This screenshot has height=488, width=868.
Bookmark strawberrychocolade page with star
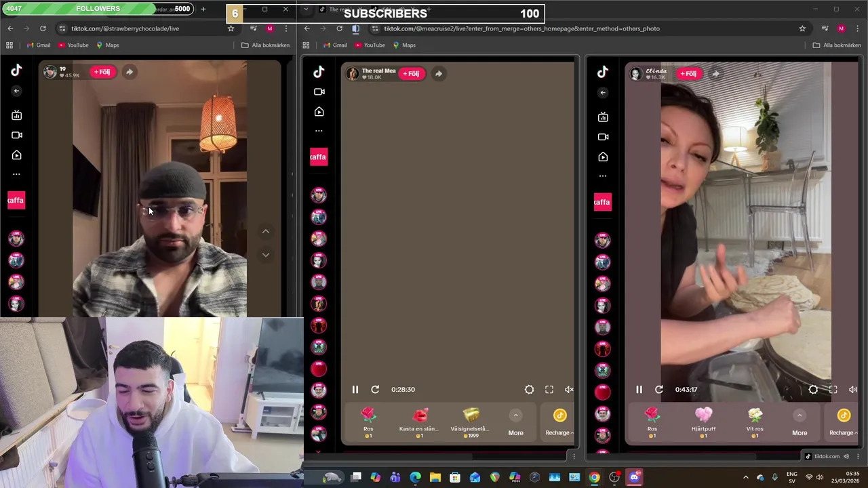(231, 28)
